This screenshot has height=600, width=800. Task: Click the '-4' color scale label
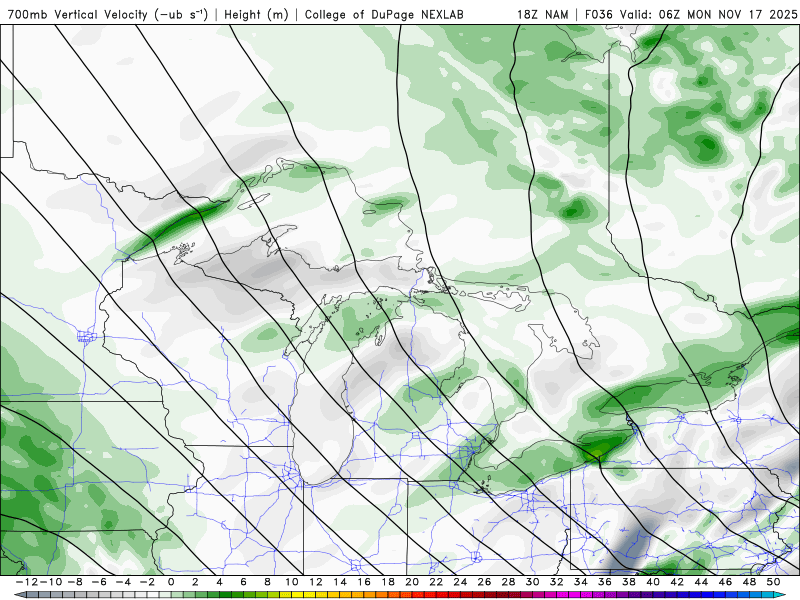[x=123, y=582]
